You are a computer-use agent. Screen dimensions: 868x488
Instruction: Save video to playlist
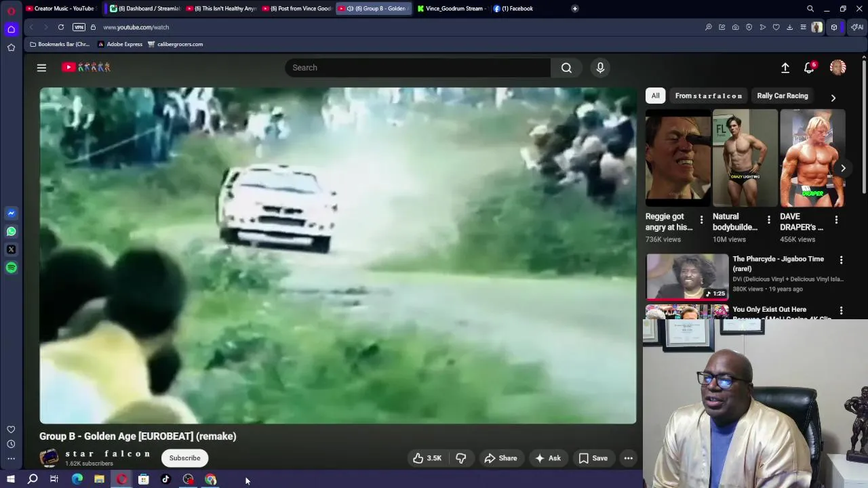click(x=593, y=458)
